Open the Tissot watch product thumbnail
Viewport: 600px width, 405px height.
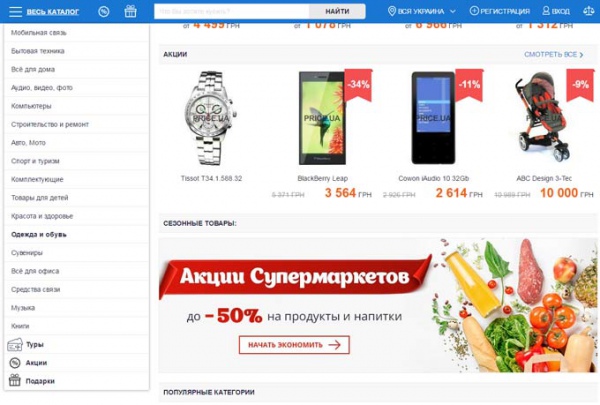pyautogui.click(x=211, y=118)
